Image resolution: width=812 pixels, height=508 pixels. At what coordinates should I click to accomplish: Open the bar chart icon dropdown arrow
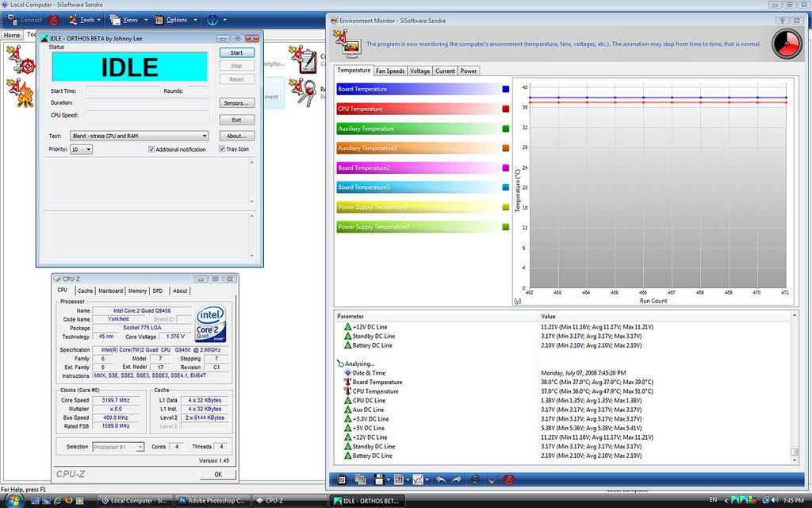tap(407, 480)
